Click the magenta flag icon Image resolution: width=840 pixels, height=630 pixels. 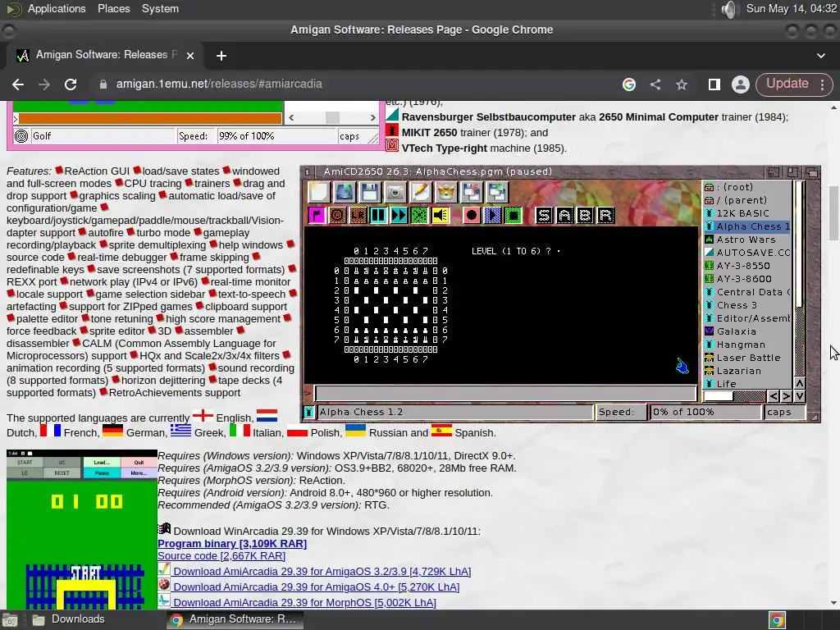point(317,216)
